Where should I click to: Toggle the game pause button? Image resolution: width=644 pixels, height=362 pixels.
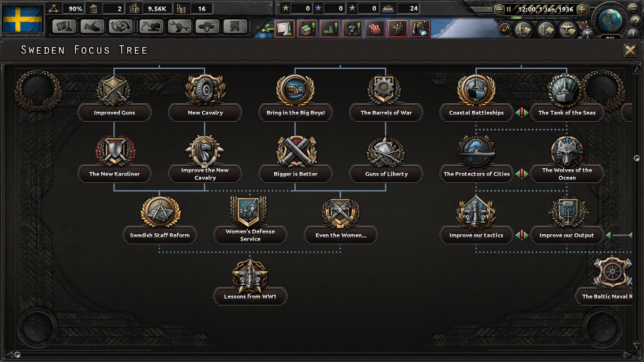coord(509,9)
